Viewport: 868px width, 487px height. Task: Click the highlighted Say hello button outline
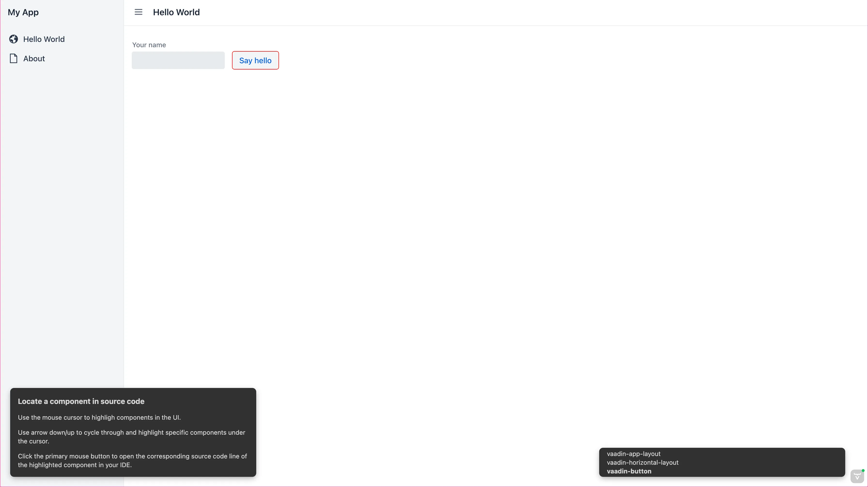[x=255, y=60]
